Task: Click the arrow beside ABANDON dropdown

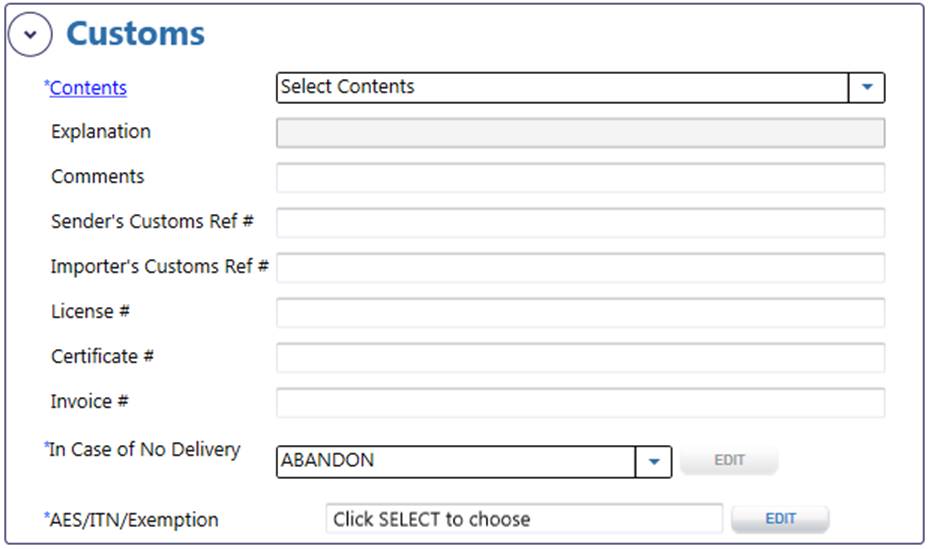Action: click(654, 462)
